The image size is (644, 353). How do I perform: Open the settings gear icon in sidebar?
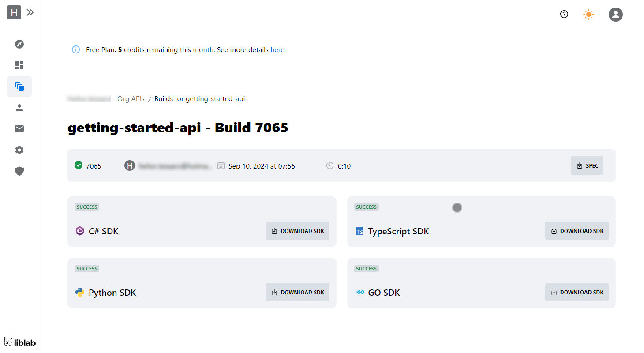point(19,150)
